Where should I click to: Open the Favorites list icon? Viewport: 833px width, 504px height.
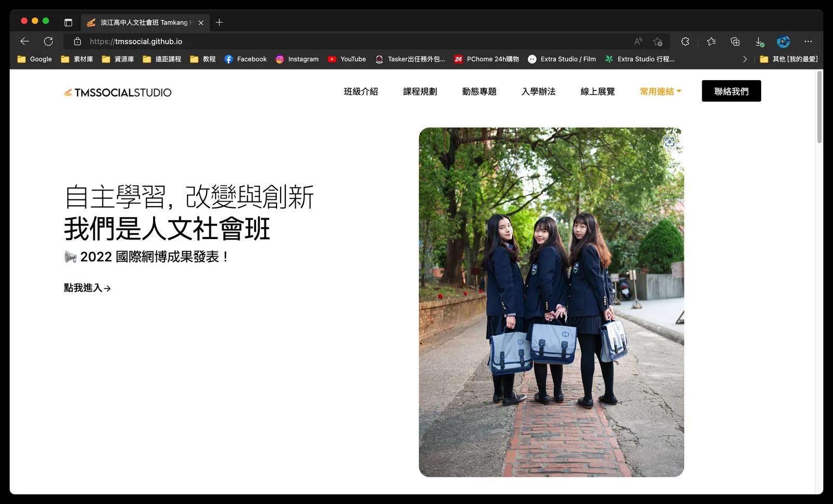point(711,41)
